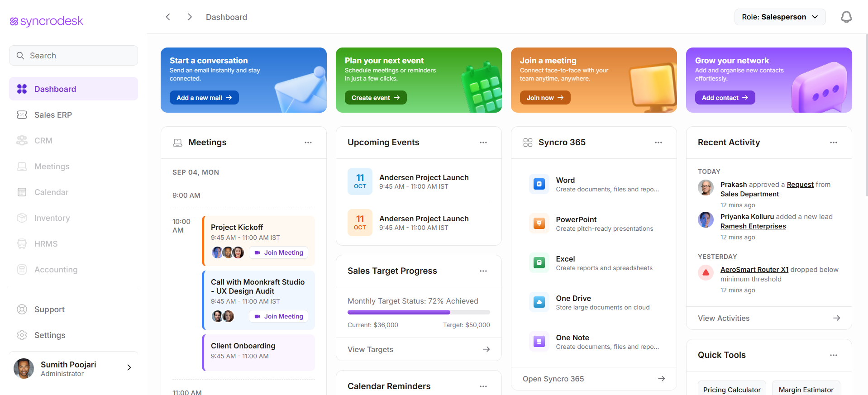Click Prakash's avatar in Recent Activity

click(x=706, y=187)
